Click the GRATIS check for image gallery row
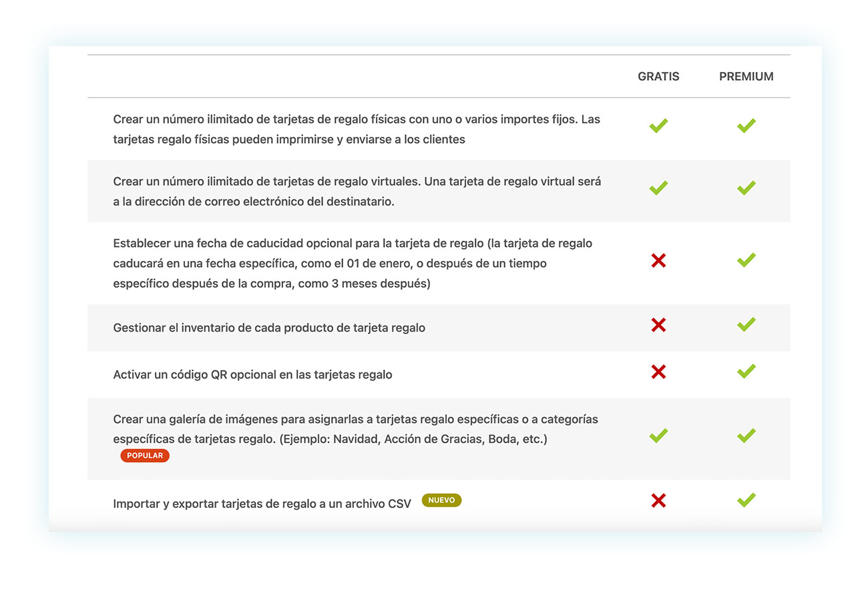868x592 pixels. point(658,436)
